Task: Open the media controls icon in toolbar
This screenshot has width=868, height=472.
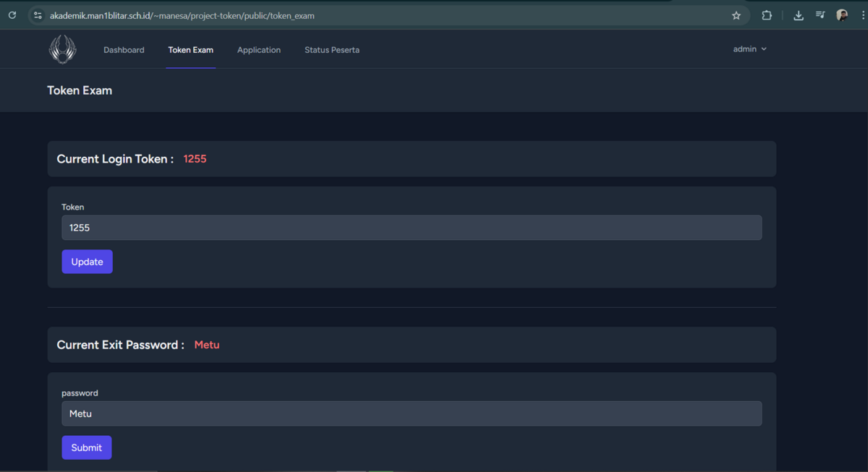Action: (820, 15)
